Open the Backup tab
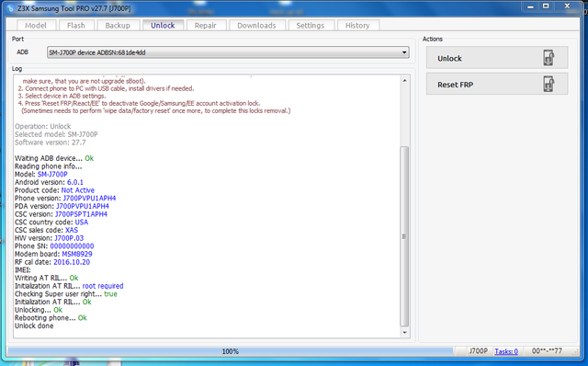 click(118, 25)
